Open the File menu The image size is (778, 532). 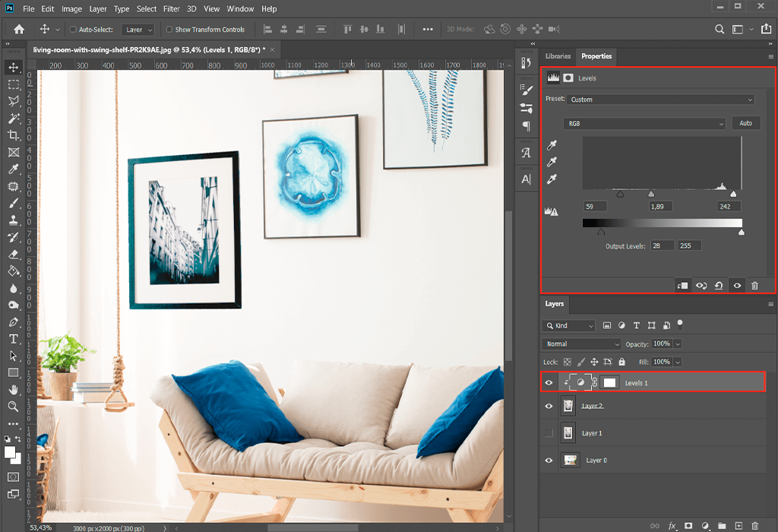pos(29,8)
